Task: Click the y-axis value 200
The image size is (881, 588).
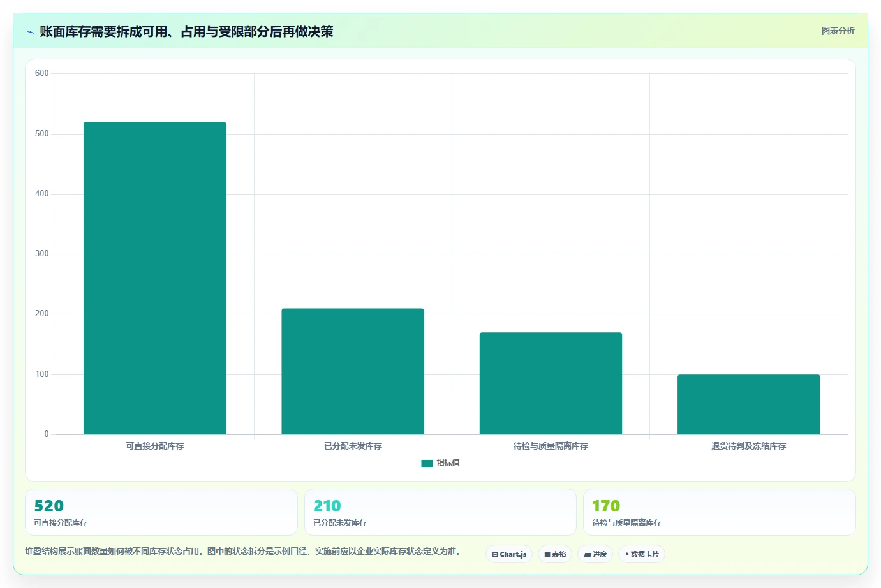Action: pos(42,314)
